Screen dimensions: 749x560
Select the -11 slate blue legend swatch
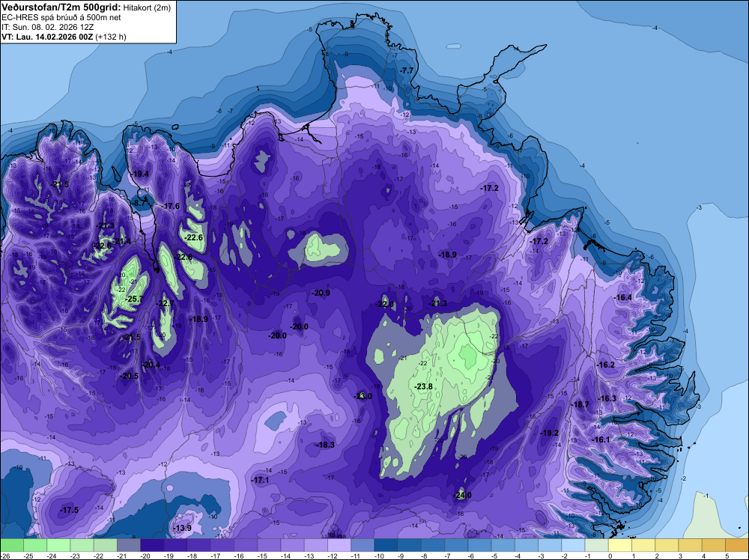point(363,545)
